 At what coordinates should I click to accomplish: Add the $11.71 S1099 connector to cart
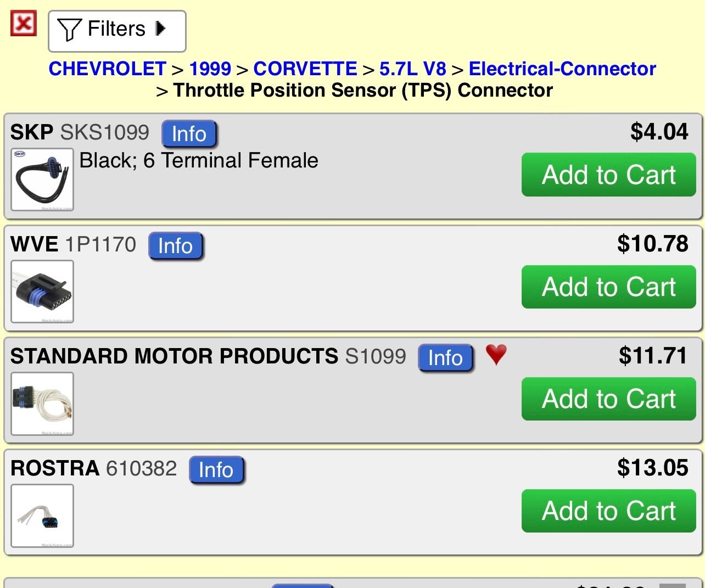[608, 399]
